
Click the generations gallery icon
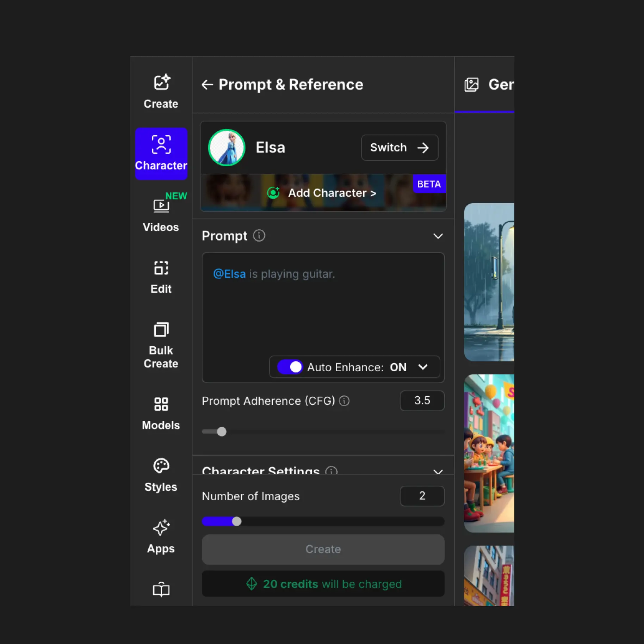(471, 85)
